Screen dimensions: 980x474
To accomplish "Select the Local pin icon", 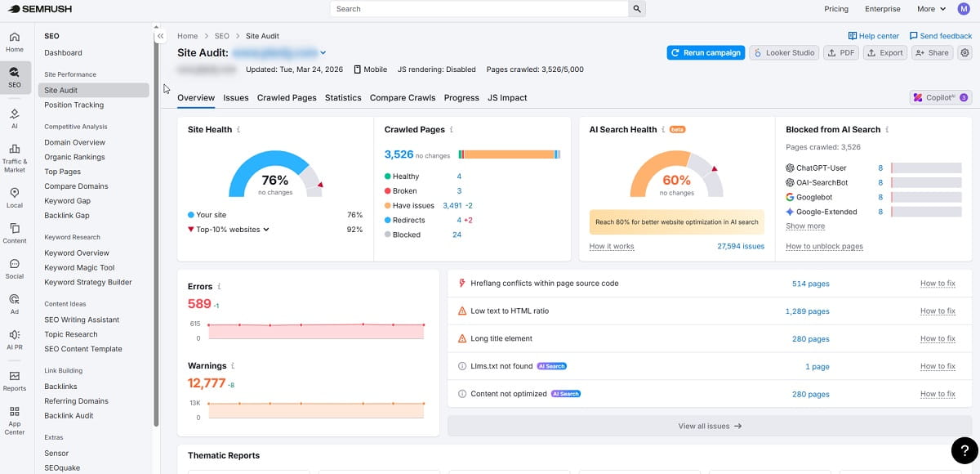I will click(15, 198).
